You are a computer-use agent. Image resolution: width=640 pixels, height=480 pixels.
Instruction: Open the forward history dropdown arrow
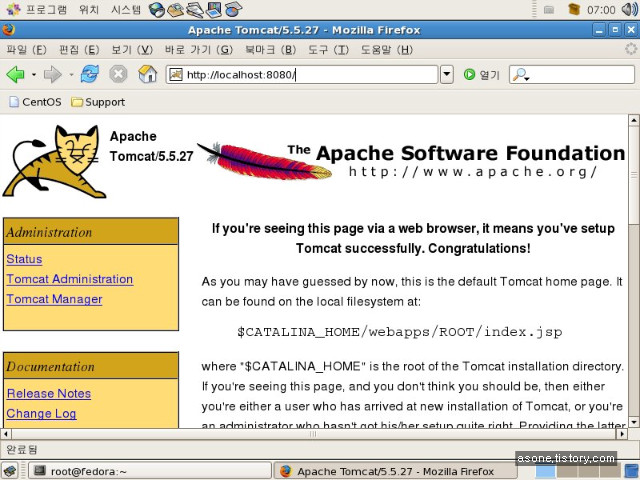[71, 75]
